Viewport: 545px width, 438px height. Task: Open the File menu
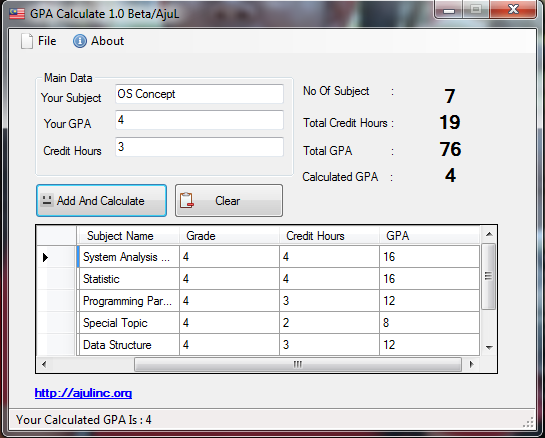coord(38,41)
